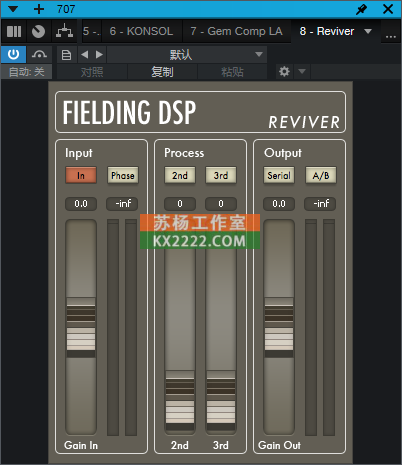Toggle the A/B button in Output
Viewport: 402px width, 465px height.
click(321, 175)
